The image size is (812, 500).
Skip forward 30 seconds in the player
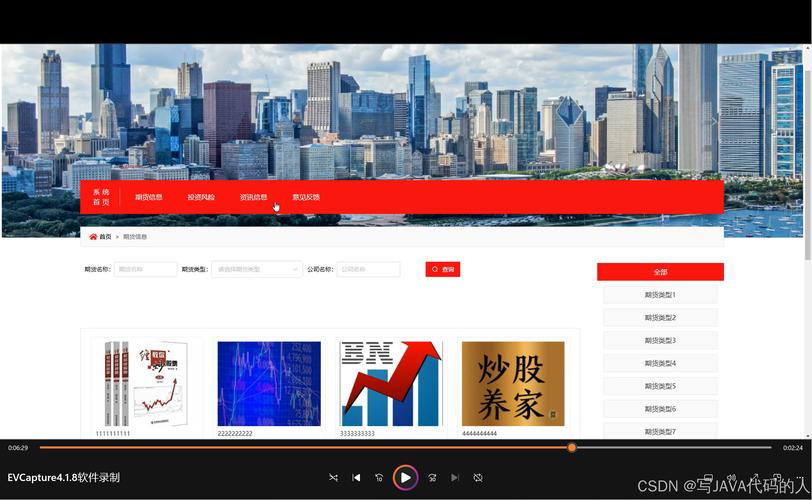(432, 478)
